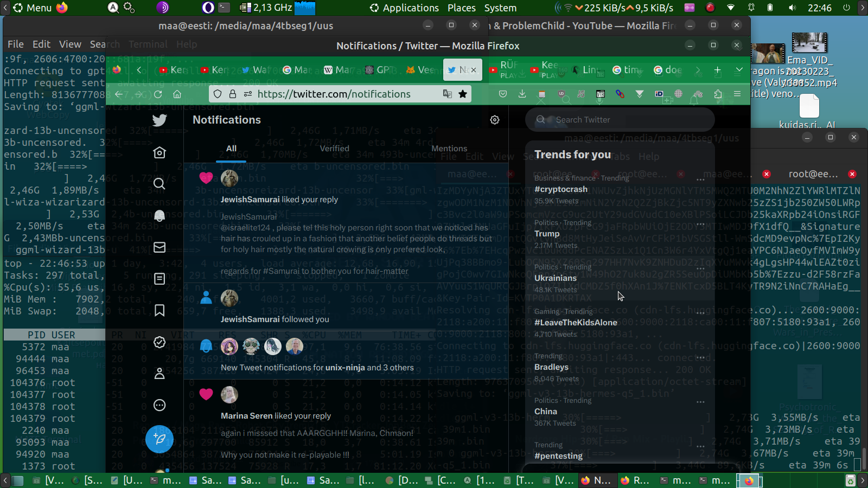Open the Verified badge icon in sidebar

pyautogui.click(x=159, y=342)
